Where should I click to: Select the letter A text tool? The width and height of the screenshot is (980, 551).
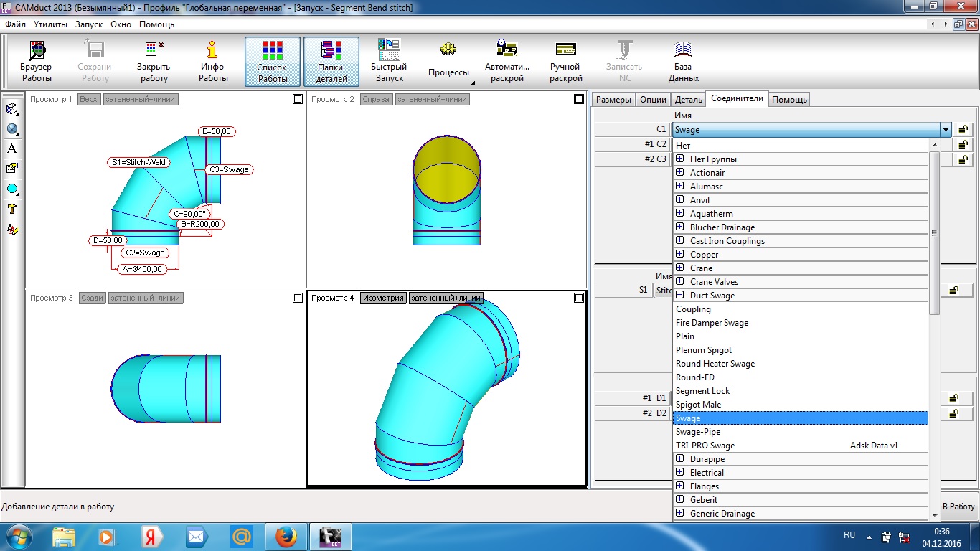point(12,149)
